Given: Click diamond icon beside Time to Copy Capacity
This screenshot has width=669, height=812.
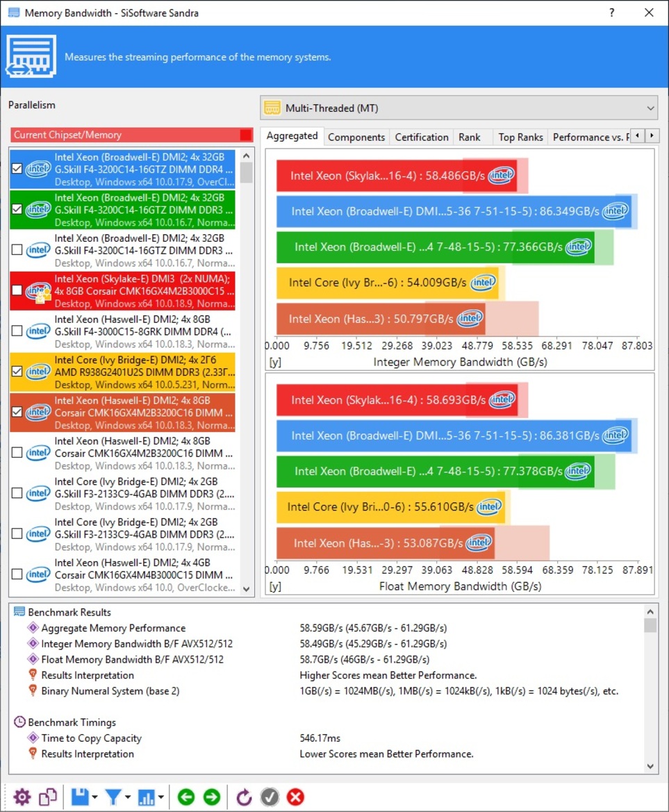Looking at the screenshot, I should pyautogui.click(x=33, y=738).
